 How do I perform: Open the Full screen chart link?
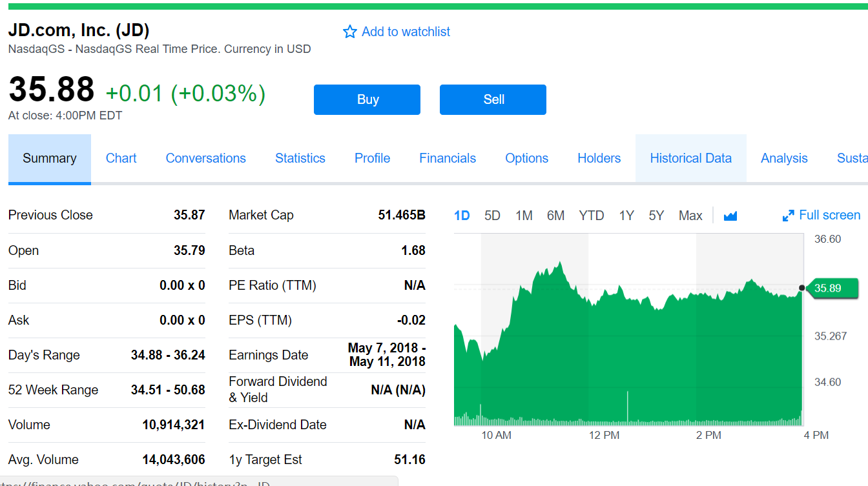pos(829,216)
